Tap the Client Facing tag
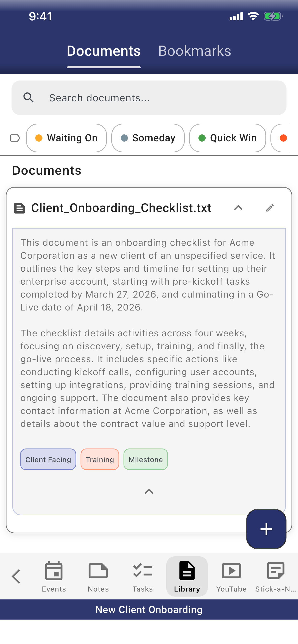 coord(48,459)
